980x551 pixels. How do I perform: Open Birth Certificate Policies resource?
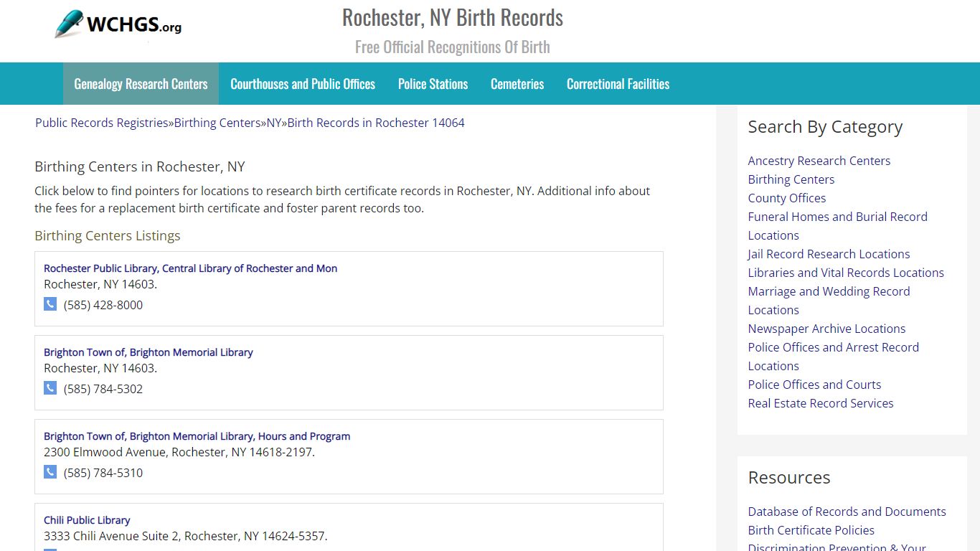coord(811,530)
